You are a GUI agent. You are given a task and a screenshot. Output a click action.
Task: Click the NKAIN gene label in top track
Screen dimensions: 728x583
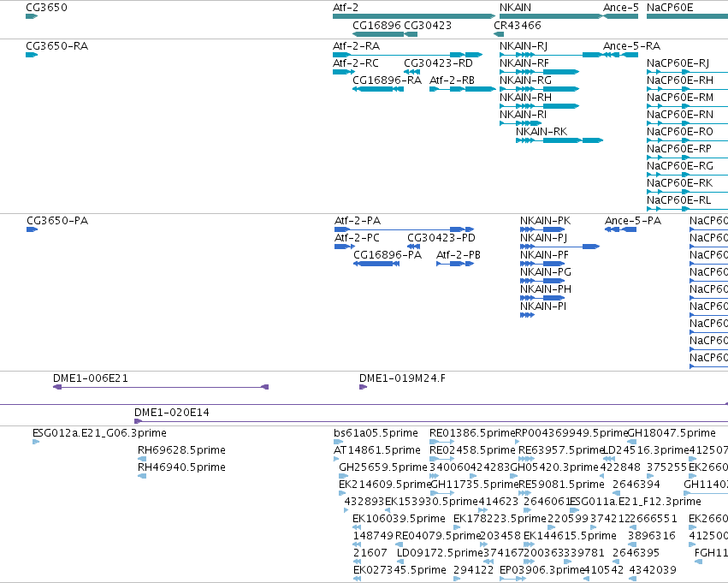[515, 8]
